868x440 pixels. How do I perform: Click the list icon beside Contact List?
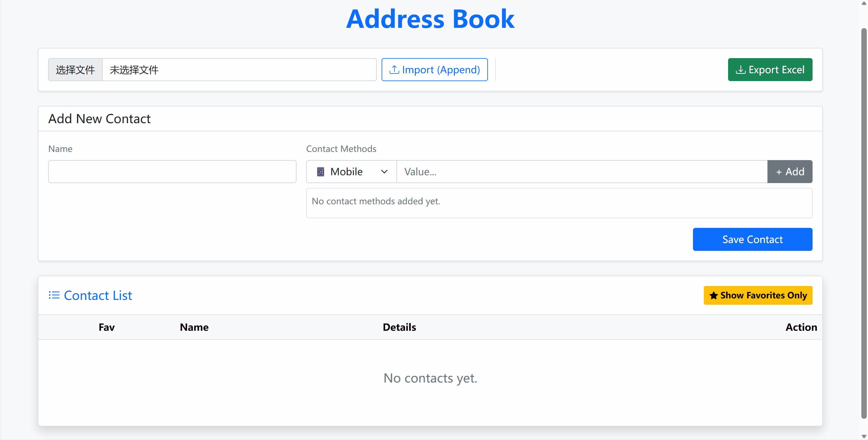[x=54, y=295]
